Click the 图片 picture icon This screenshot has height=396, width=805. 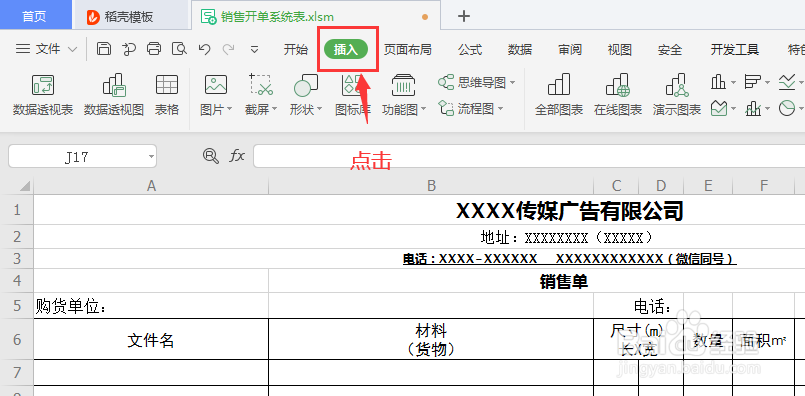tap(216, 84)
